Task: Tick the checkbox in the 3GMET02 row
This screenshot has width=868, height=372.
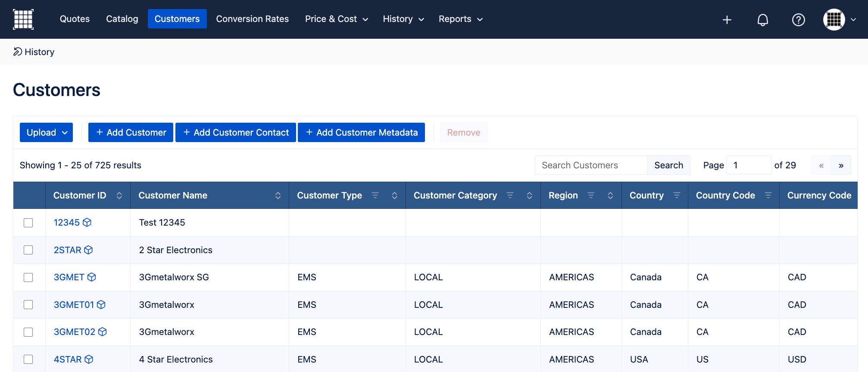Action: click(x=28, y=332)
